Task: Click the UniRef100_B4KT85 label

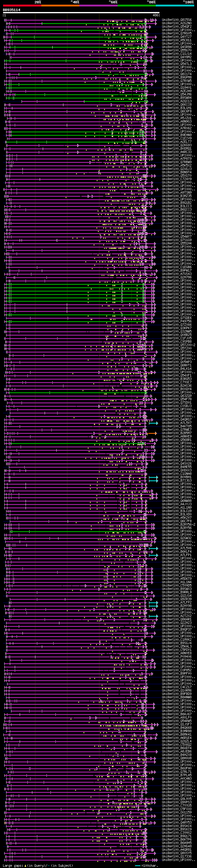Action: (176, 426)
